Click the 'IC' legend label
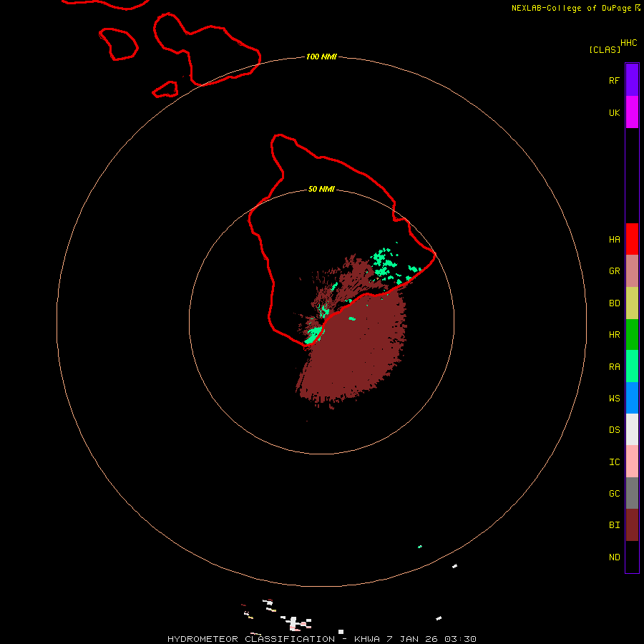Image resolution: width=644 pixels, height=644 pixels. [614, 462]
